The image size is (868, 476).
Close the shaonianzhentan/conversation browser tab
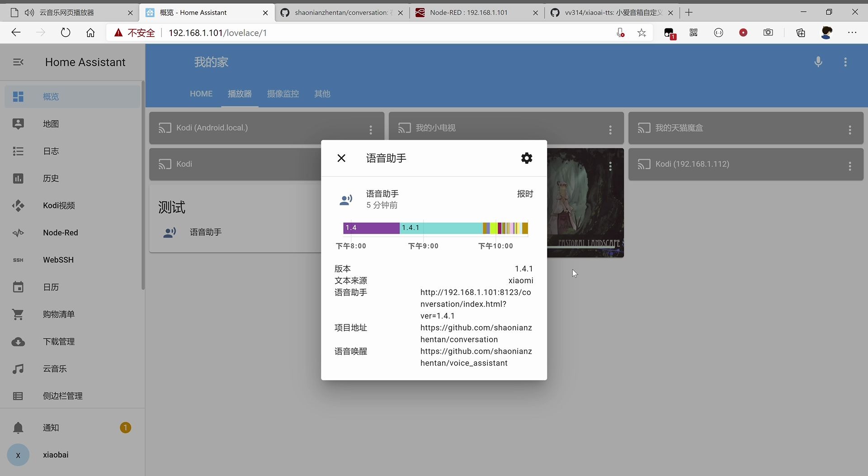pos(401,13)
